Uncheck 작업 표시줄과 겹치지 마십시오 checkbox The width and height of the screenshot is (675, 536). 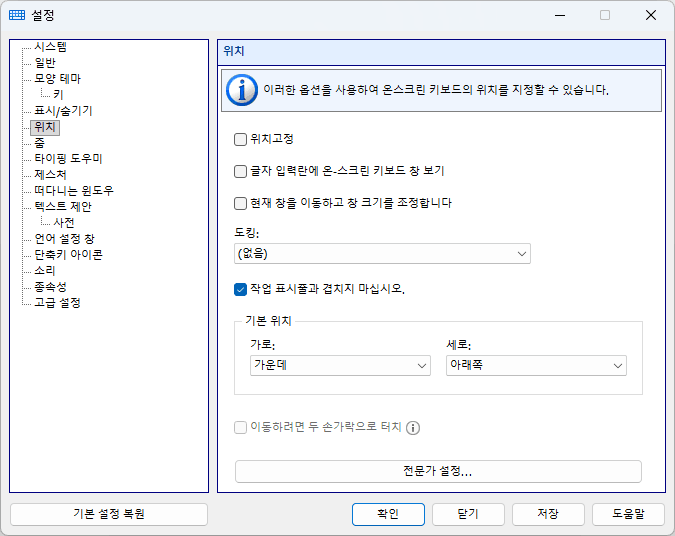tap(240, 289)
